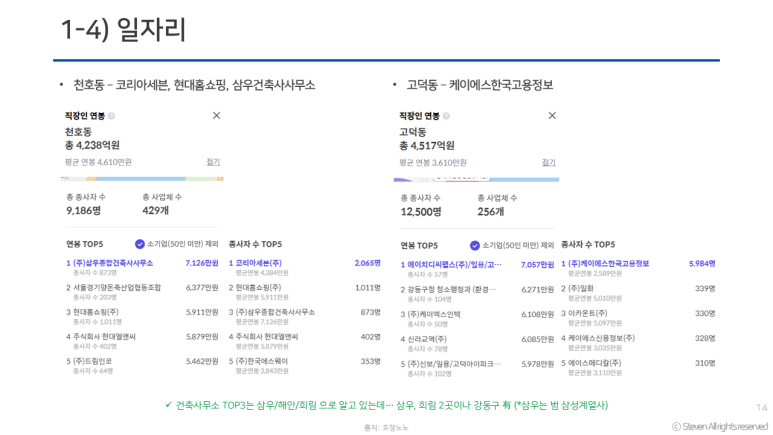Click 평균 연봉 3,610만원 text
Viewport: 773px width, 435px height.
433,162
